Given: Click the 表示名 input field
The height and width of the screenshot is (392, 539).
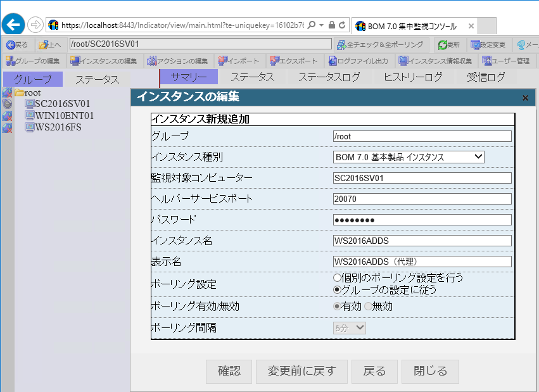Looking at the screenshot, I should tap(422, 262).
